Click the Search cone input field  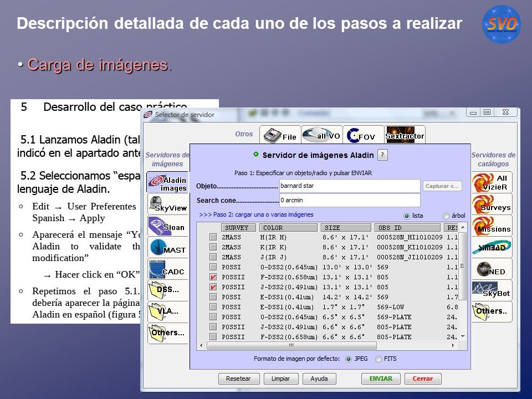point(350,200)
